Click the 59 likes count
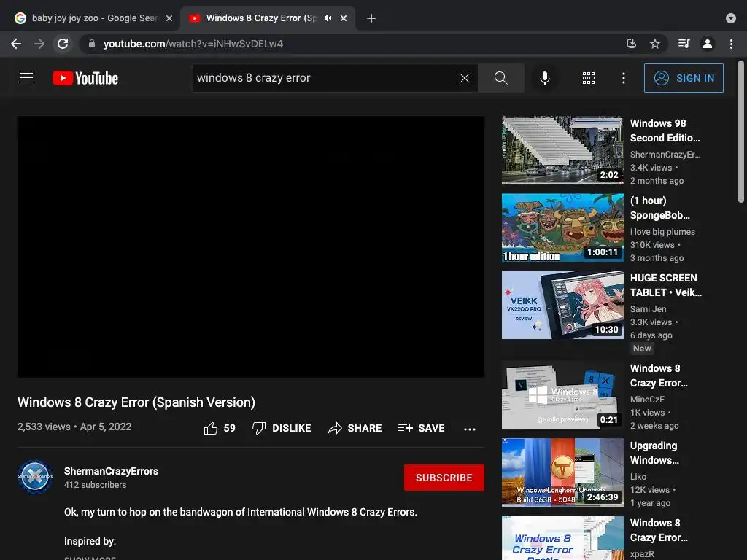This screenshot has width=747, height=560. [230, 428]
